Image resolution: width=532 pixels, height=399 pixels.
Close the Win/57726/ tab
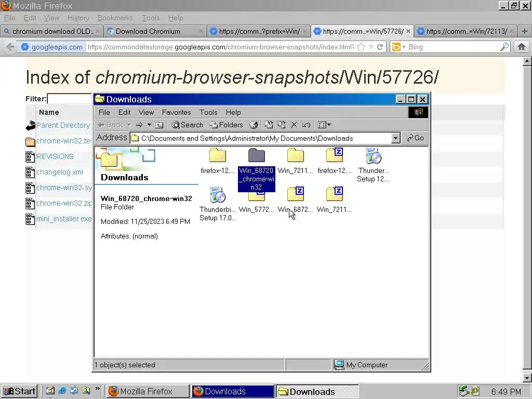408,31
